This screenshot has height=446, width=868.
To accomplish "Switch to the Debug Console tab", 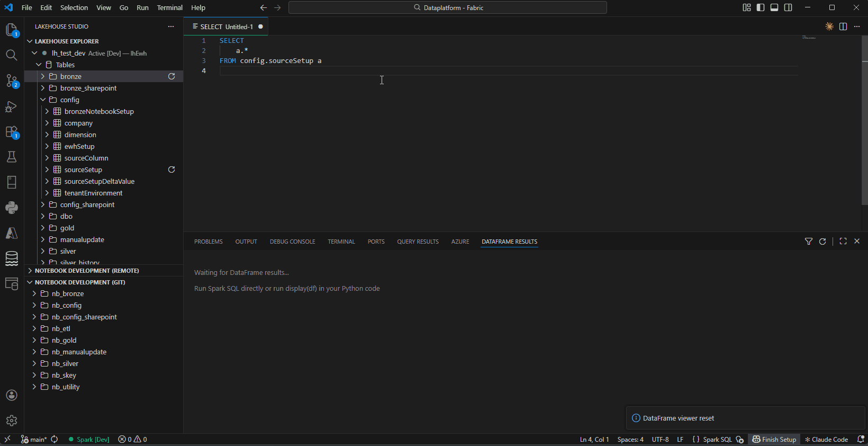I will pyautogui.click(x=292, y=242).
